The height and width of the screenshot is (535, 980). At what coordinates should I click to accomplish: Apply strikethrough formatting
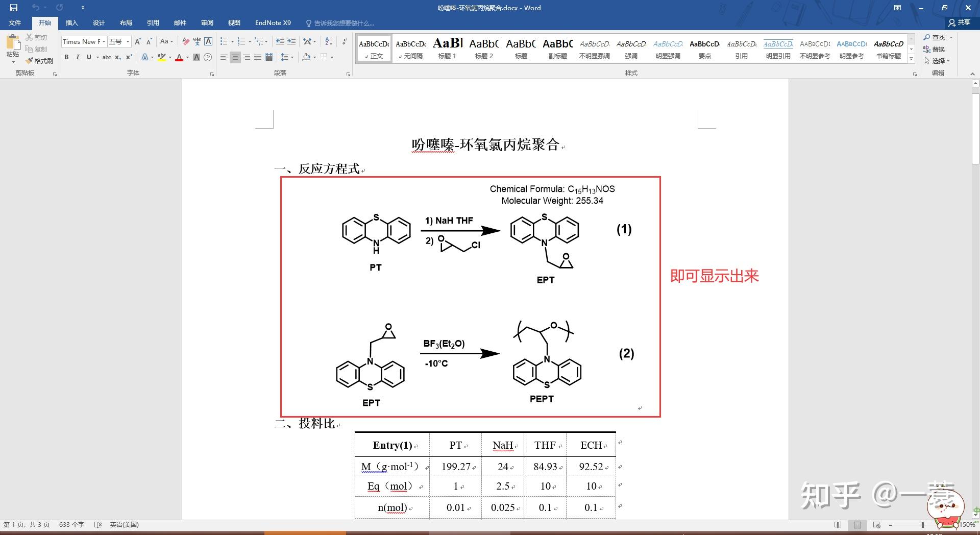point(106,57)
